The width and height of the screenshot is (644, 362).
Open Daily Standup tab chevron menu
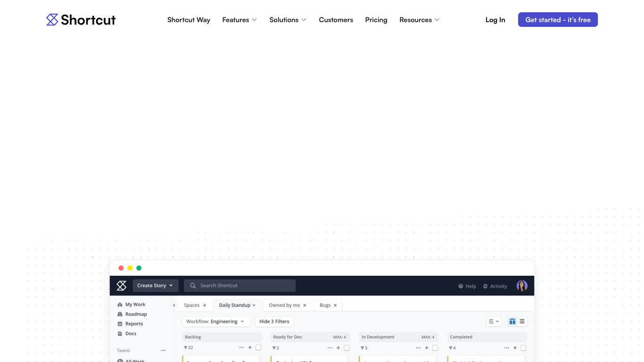[254, 305]
